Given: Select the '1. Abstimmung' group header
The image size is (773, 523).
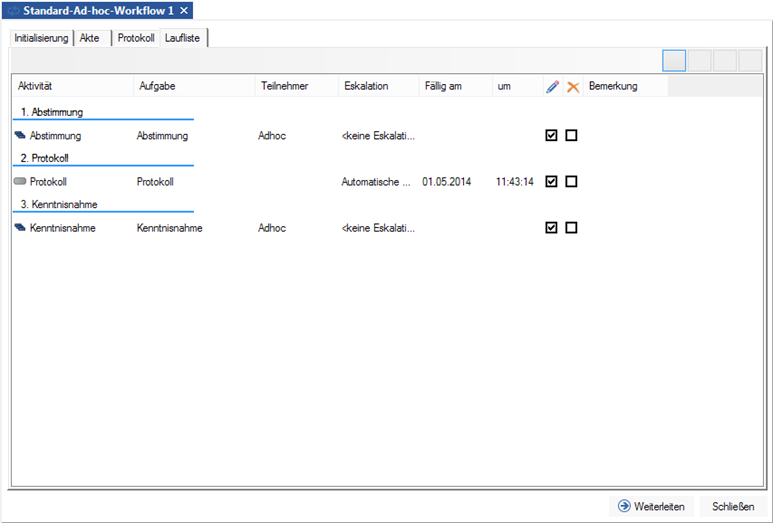Looking at the screenshot, I should coord(52,112).
